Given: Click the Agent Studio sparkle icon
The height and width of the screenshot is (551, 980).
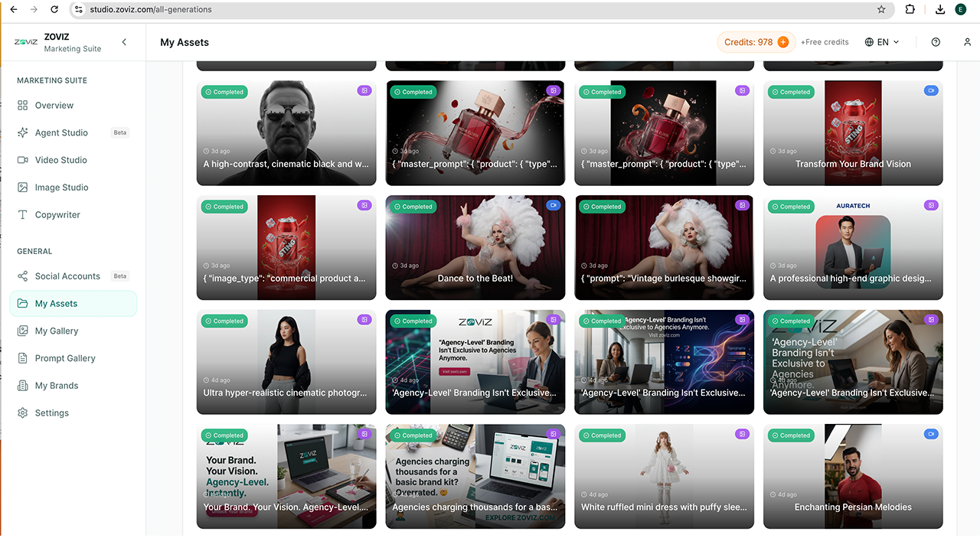Looking at the screenshot, I should point(23,133).
